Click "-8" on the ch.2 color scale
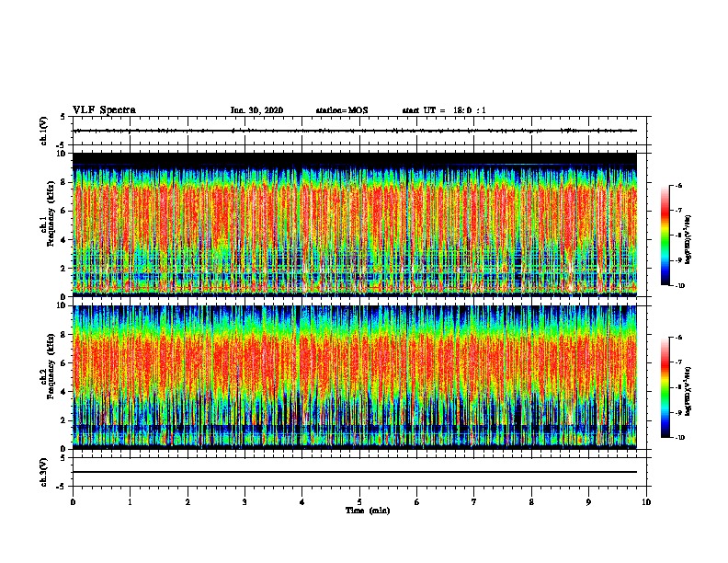The image size is (728, 563). pos(678,387)
